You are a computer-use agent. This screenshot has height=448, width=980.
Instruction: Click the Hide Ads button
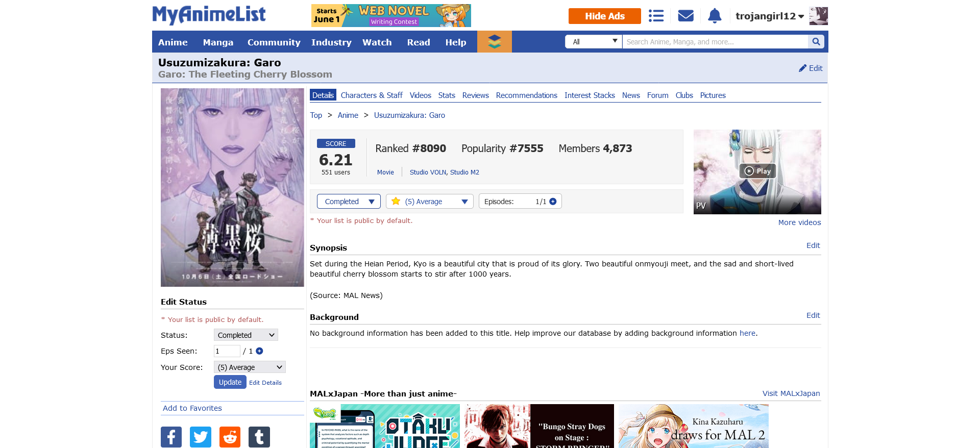click(x=605, y=16)
